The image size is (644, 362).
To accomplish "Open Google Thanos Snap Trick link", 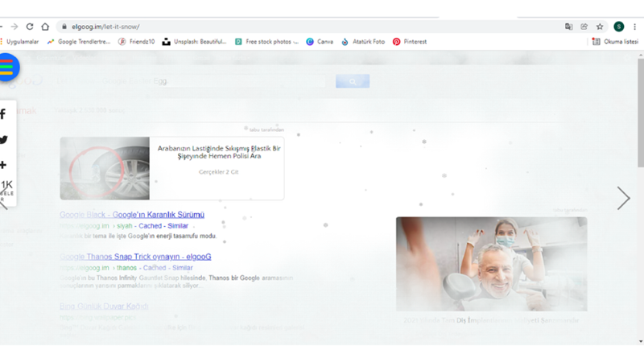I will [x=135, y=257].
